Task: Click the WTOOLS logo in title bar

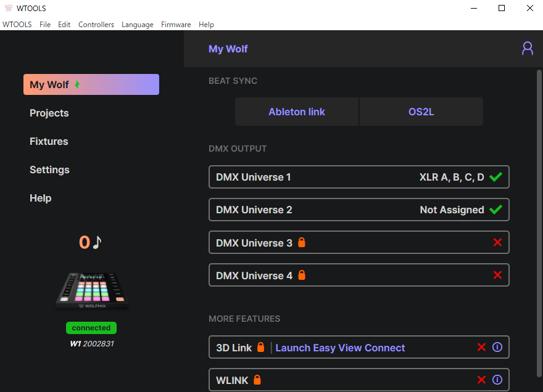Action: click(9, 8)
